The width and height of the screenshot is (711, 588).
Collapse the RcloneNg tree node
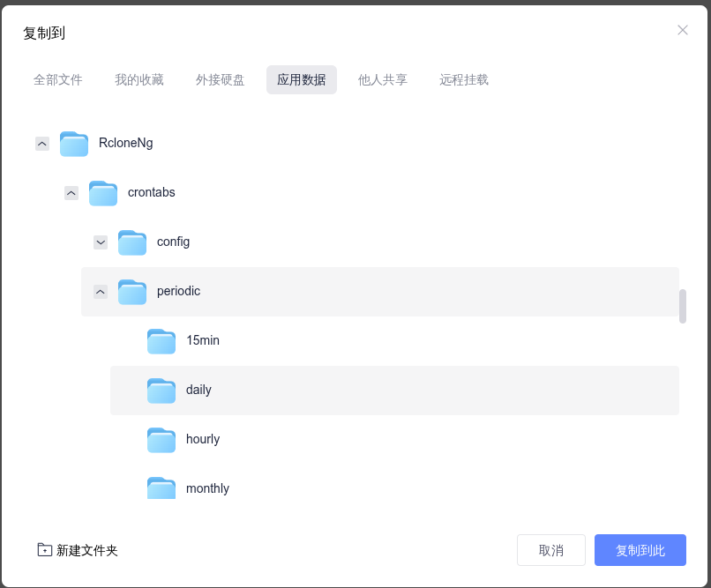[x=42, y=144]
